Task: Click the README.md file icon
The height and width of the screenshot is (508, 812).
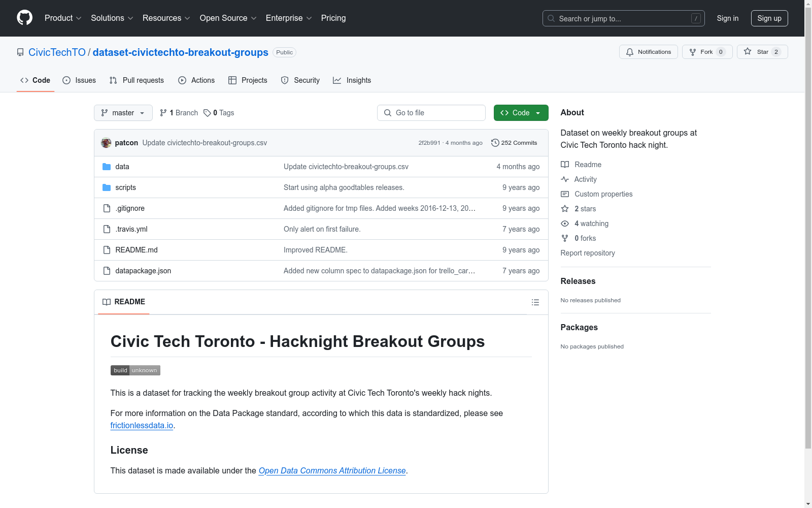Action: [107, 250]
